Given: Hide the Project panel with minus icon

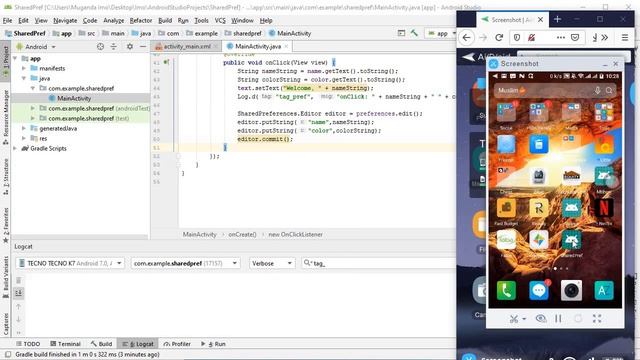Looking at the screenshot, I should (x=143, y=47).
